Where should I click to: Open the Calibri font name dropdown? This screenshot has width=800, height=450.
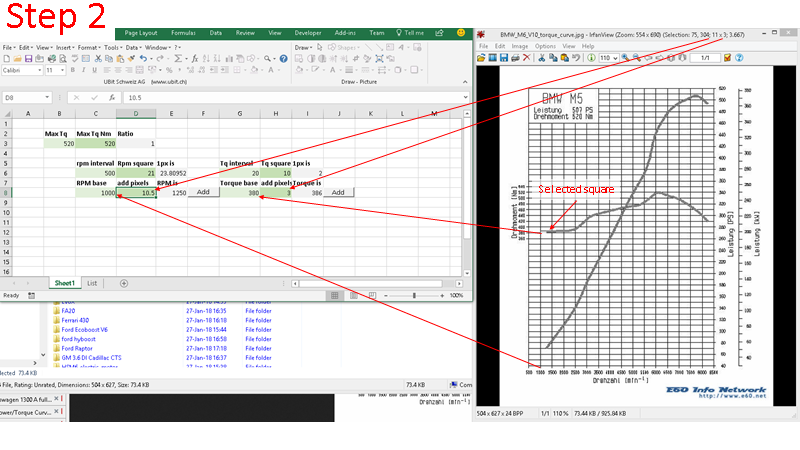(x=39, y=70)
